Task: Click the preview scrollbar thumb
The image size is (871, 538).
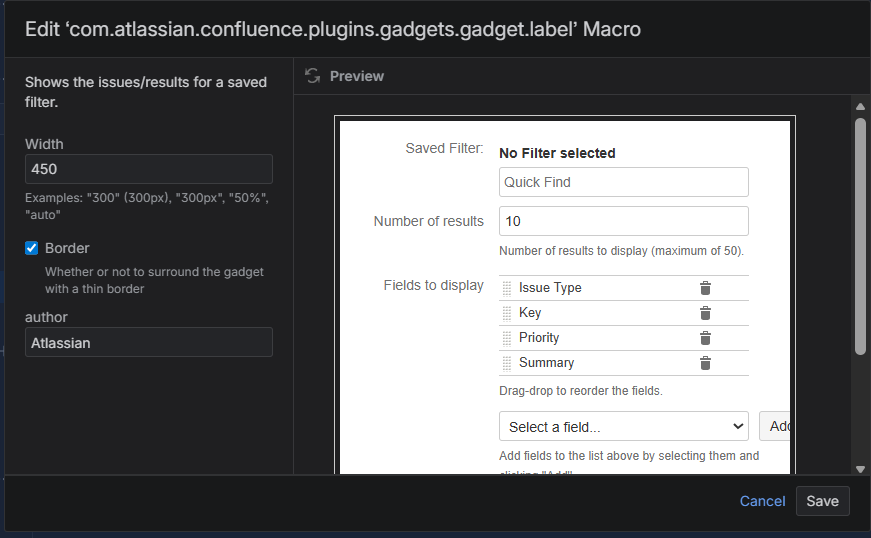Action: click(860, 235)
